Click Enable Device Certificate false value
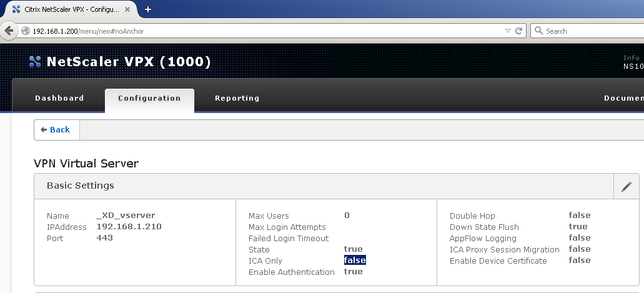The image size is (644, 293). [580, 260]
